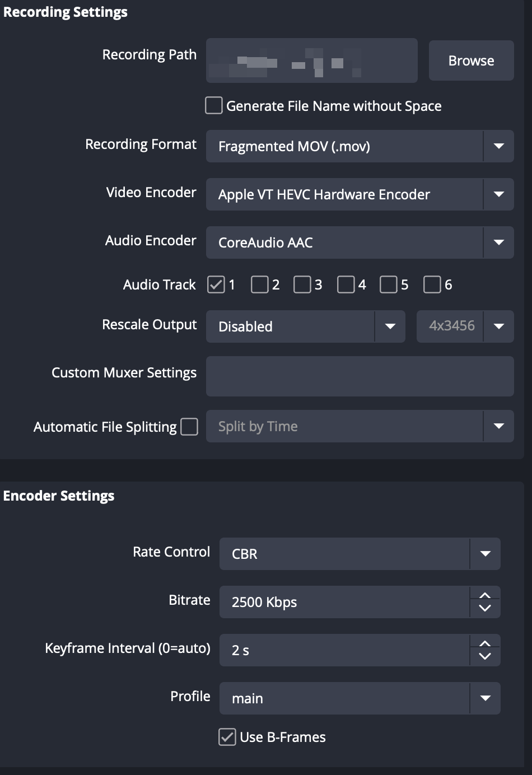Decrease Keyframe Interval with down arrow
This screenshot has width=532, height=775.
pos(485,657)
